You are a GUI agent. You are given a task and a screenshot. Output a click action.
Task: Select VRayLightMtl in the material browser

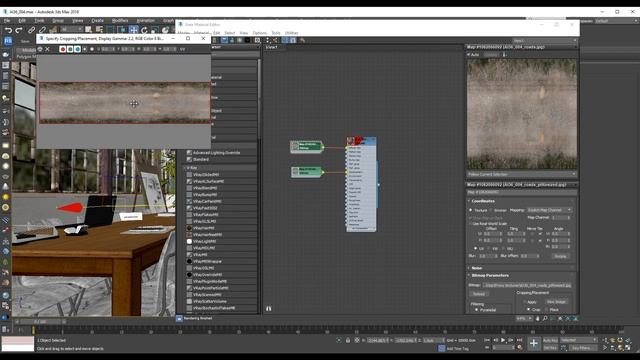[x=221, y=241]
